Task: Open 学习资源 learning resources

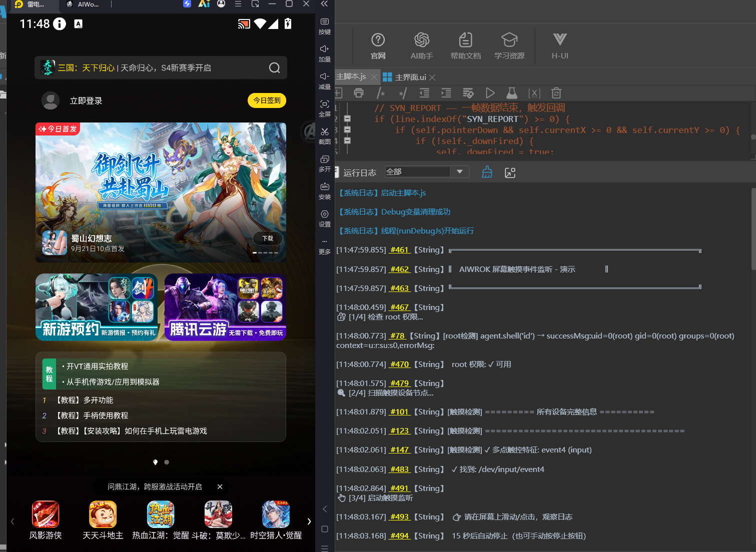Action: [x=509, y=45]
